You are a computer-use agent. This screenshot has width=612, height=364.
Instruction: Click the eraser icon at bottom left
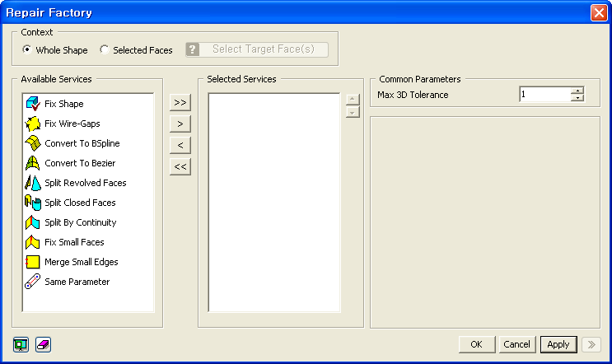click(x=43, y=344)
